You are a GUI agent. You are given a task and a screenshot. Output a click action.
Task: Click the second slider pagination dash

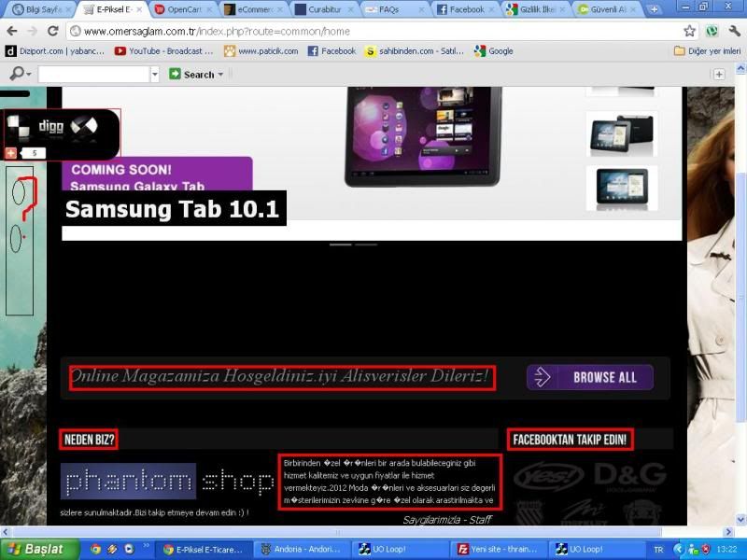tap(366, 245)
